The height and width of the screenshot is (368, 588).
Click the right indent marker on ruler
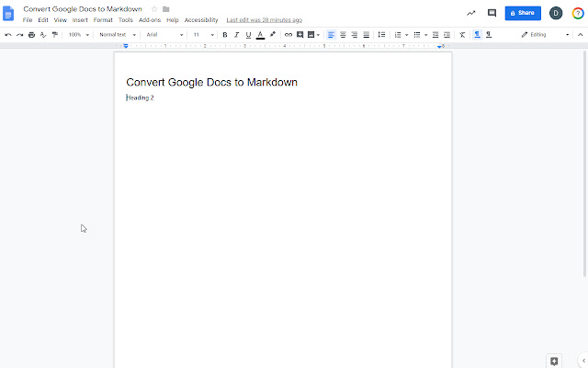439,46
